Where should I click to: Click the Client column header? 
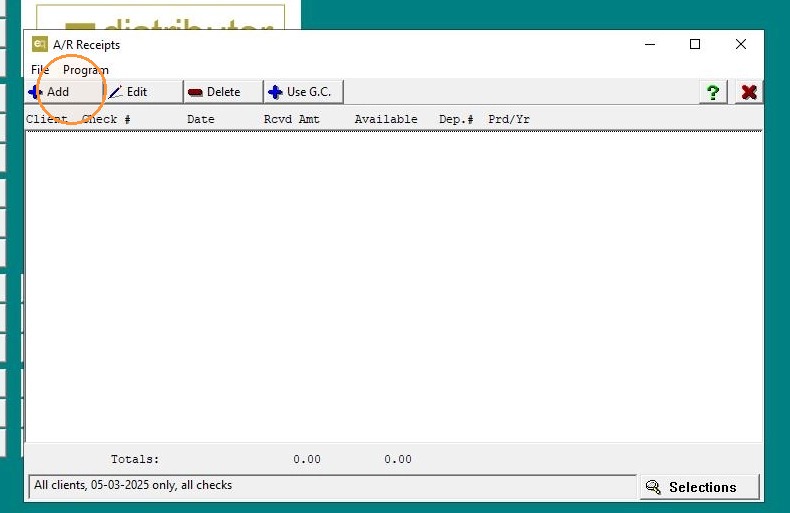(x=46, y=119)
